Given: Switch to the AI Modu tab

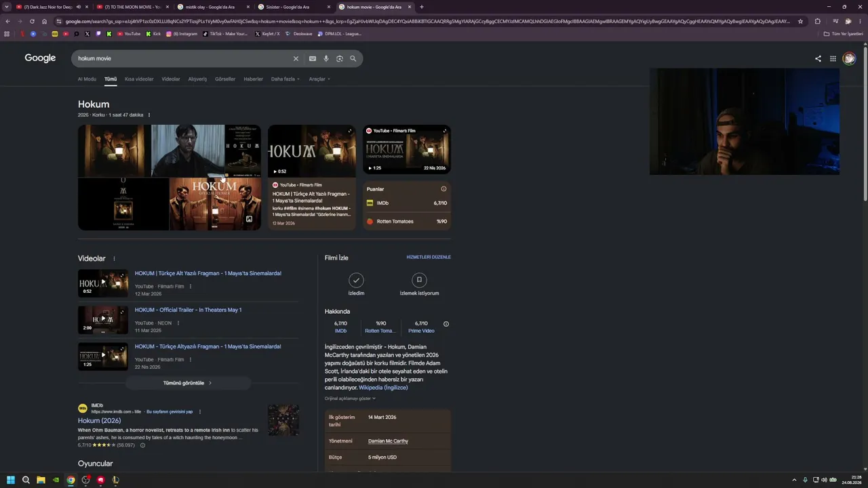Looking at the screenshot, I should coord(87,79).
